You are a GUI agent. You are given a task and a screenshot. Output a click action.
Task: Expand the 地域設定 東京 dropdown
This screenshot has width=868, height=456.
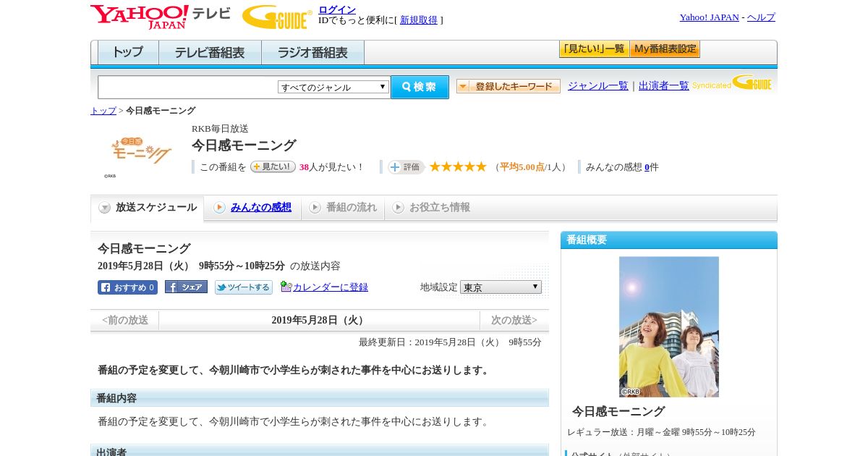coord(501,287)
